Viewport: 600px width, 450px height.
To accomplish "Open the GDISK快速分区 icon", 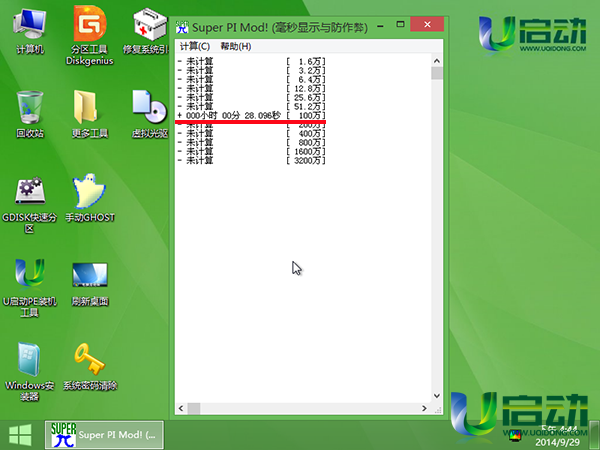I will (29, 204).
